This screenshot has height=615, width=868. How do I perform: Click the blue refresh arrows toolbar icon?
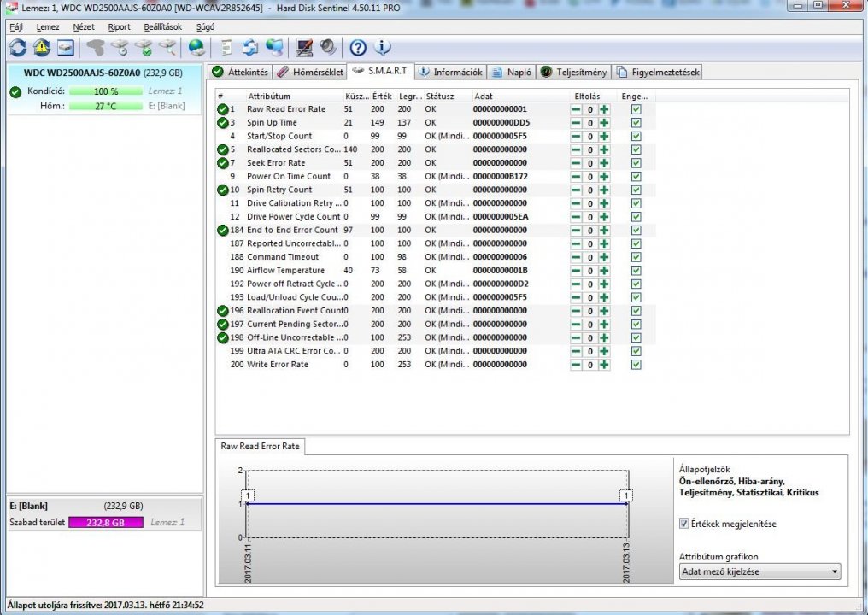point(18,48)
